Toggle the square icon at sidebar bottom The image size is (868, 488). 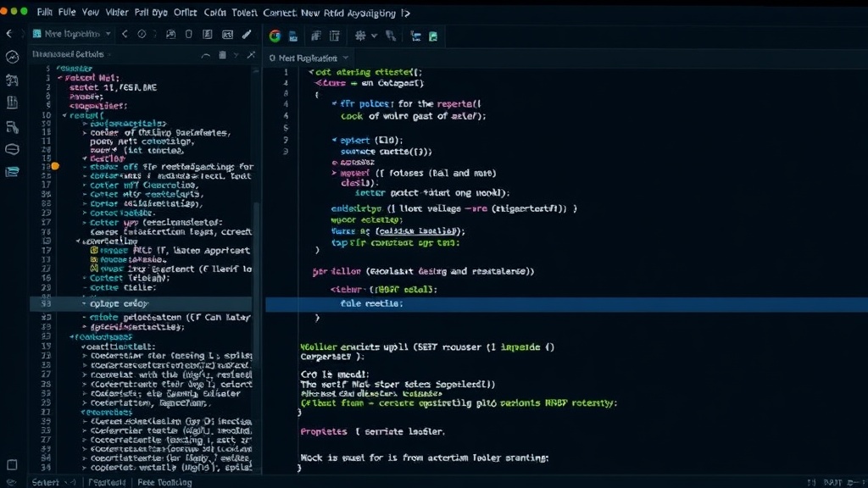[12, 465]
